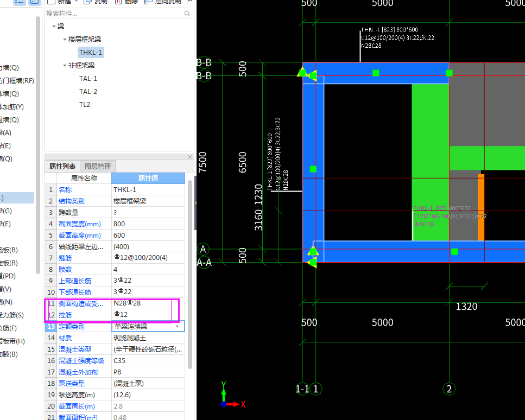The height and width of the screenshot is (420, 525).
Task: Collapse the 非框架梁 tree group
Action: tap(64, 66)
